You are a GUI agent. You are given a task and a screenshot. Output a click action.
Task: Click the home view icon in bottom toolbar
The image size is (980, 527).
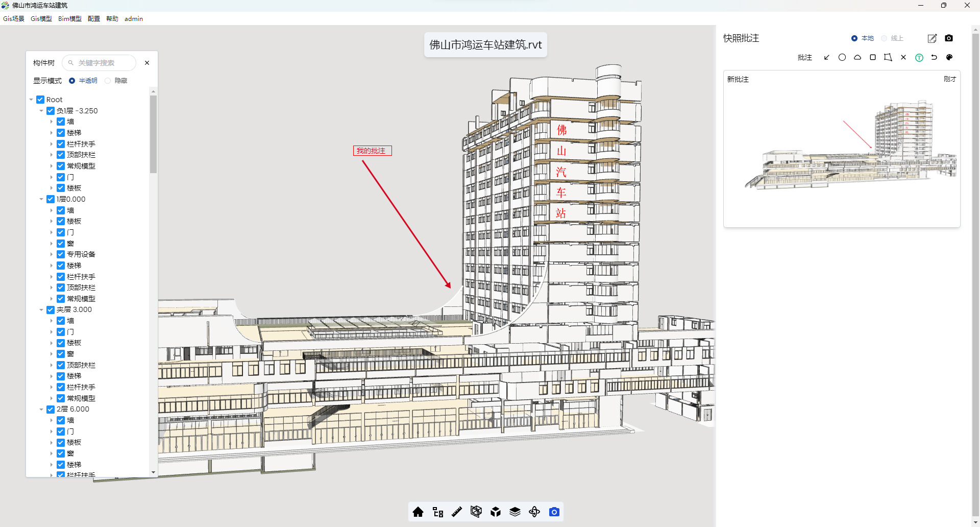(418, 512)
